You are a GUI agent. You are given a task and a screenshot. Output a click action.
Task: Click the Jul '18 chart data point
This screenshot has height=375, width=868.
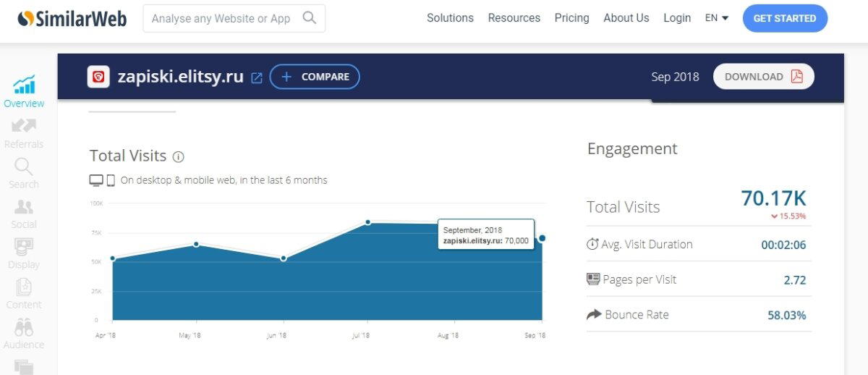368,222
